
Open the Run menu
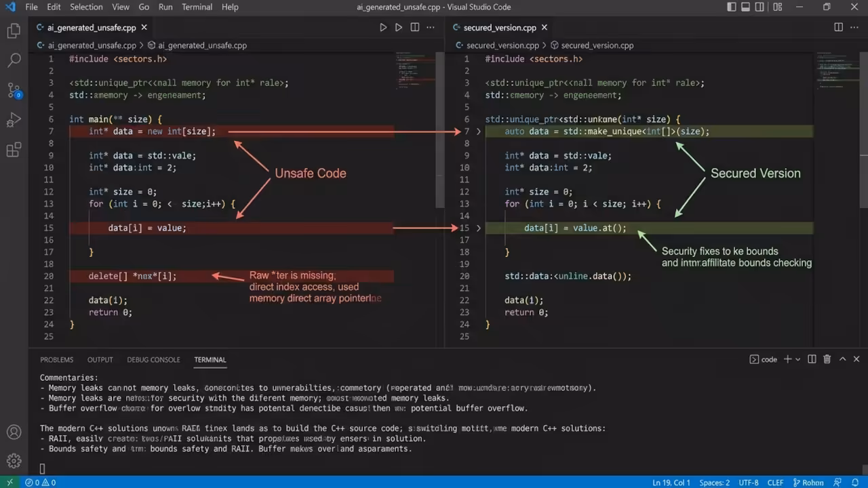[x=165, y=7]
